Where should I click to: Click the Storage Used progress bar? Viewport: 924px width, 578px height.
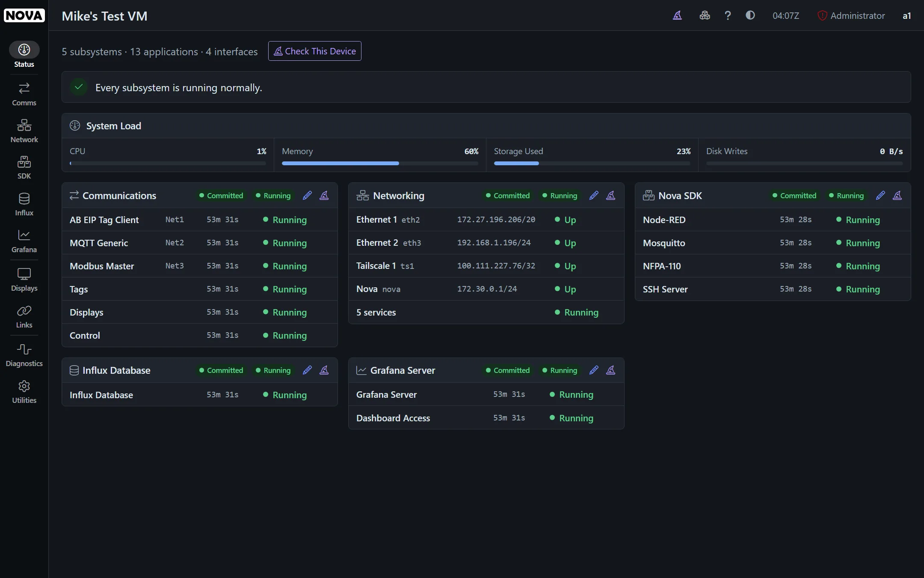click(592, 163)
